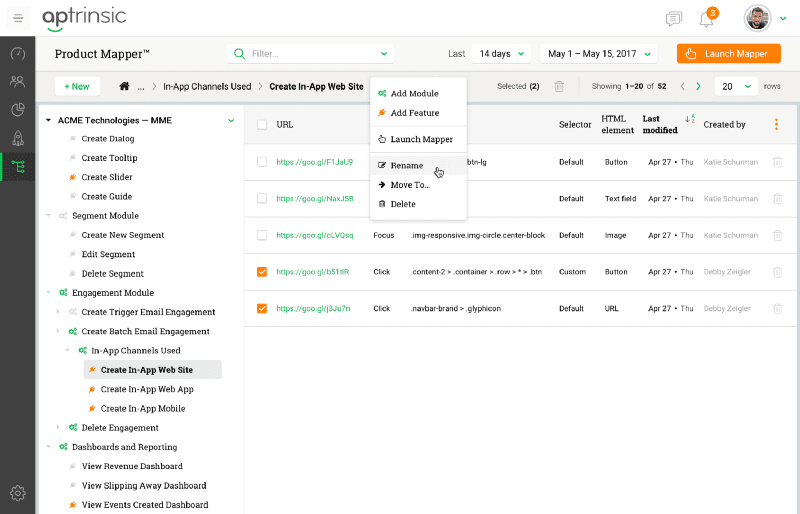Image resolution: width=800 pixels, height=514 pixels.
Task: Open the settings gear in sidebar
Action: tap(18, 492)
